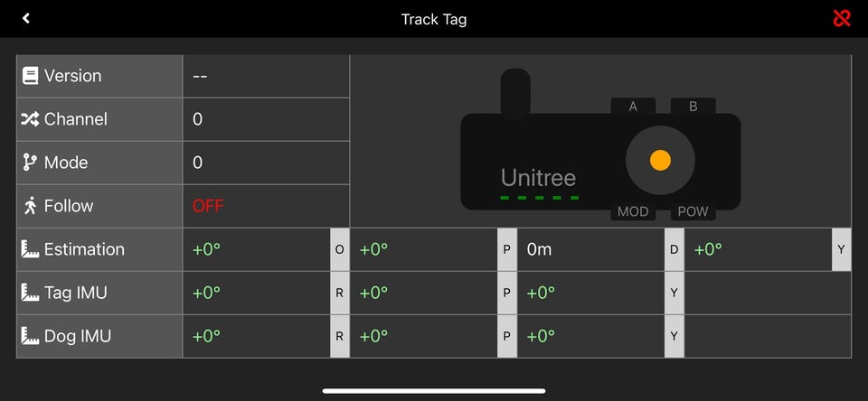
Task: Tap the Version book icon
Action: 30,76
